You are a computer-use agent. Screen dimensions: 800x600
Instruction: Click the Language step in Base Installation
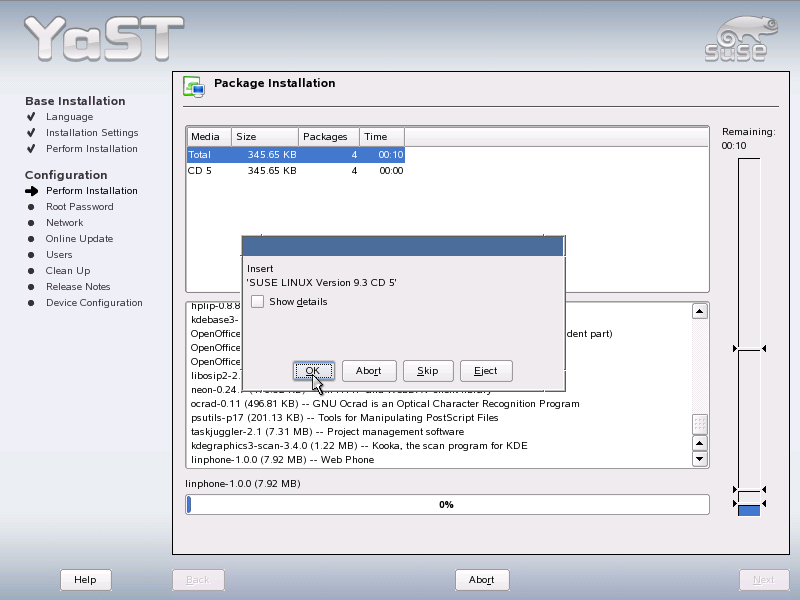pyautogui.click(x=69, y=117)
